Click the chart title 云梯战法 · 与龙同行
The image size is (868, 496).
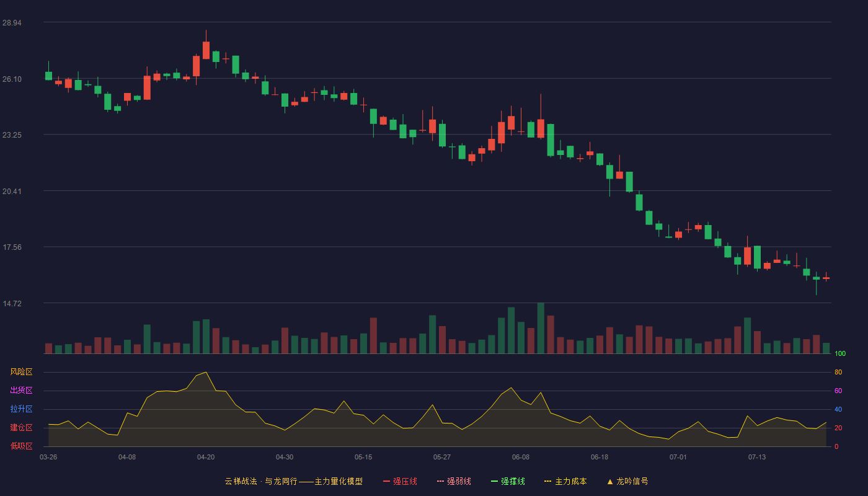coord(261,481)
